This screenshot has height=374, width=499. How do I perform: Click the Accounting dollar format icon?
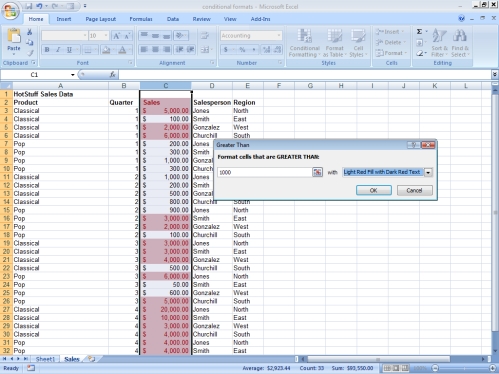coord(226,50)
